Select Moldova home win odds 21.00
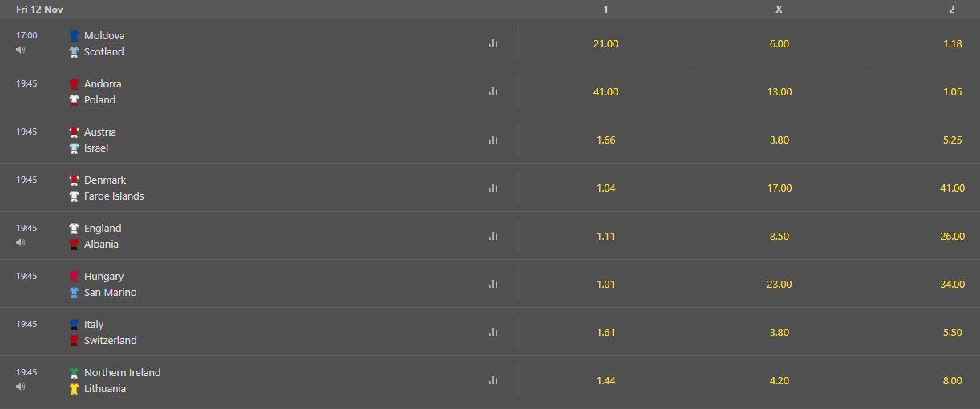This screenshot has width=980, height=409. pos(605,43)
